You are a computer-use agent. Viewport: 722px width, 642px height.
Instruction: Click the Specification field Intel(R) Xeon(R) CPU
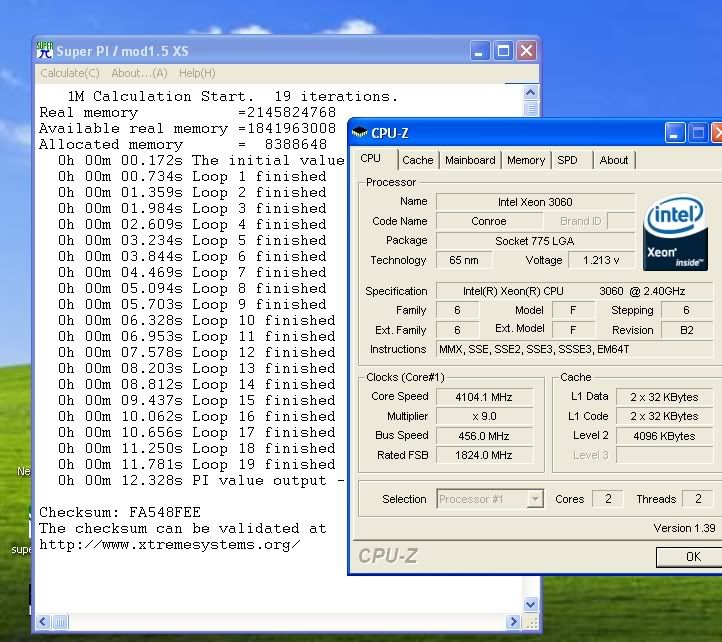[x=574, y=291]
